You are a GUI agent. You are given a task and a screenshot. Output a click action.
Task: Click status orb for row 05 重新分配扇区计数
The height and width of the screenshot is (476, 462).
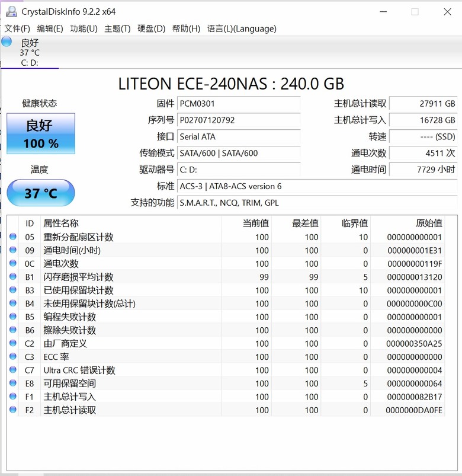coord(13,237)
